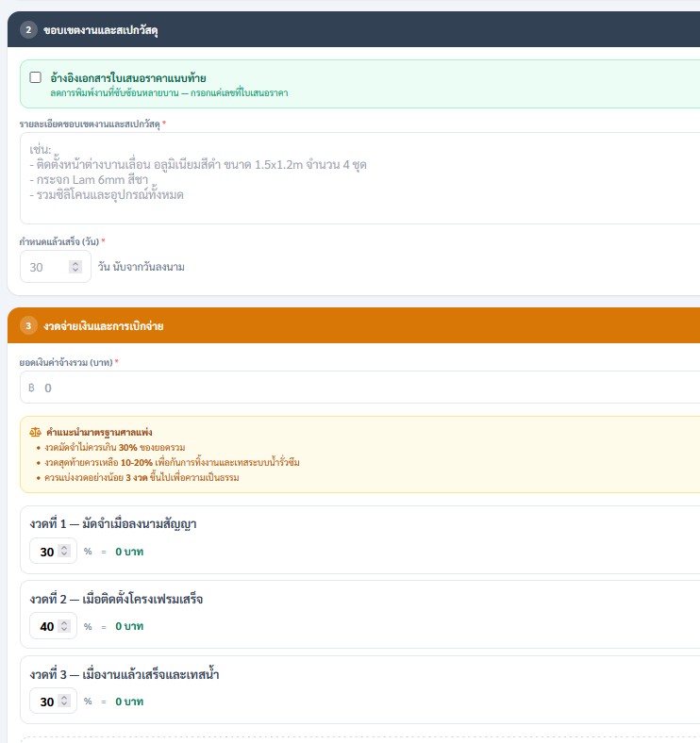
Task: Click the green hint text under the quotation checkbox
Action: 169,92
